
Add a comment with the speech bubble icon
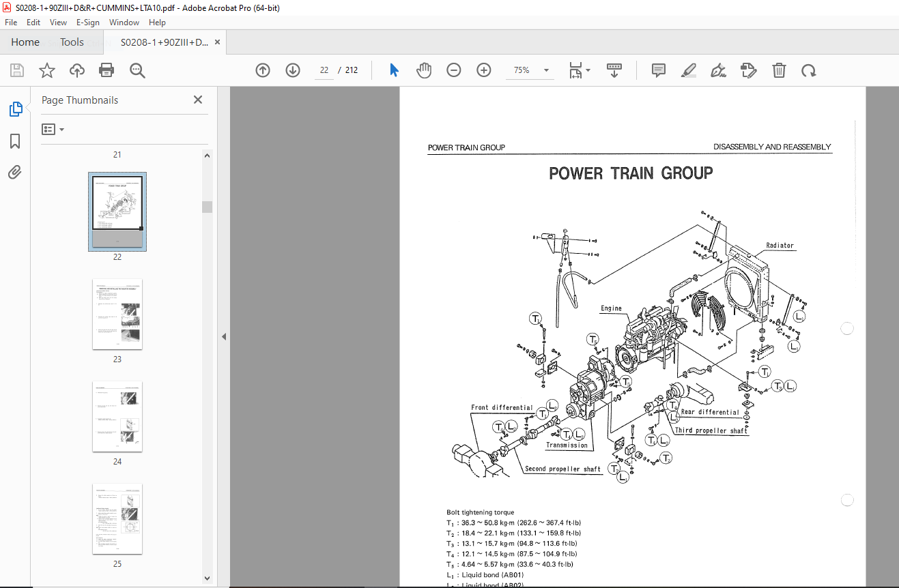(659, 70)
